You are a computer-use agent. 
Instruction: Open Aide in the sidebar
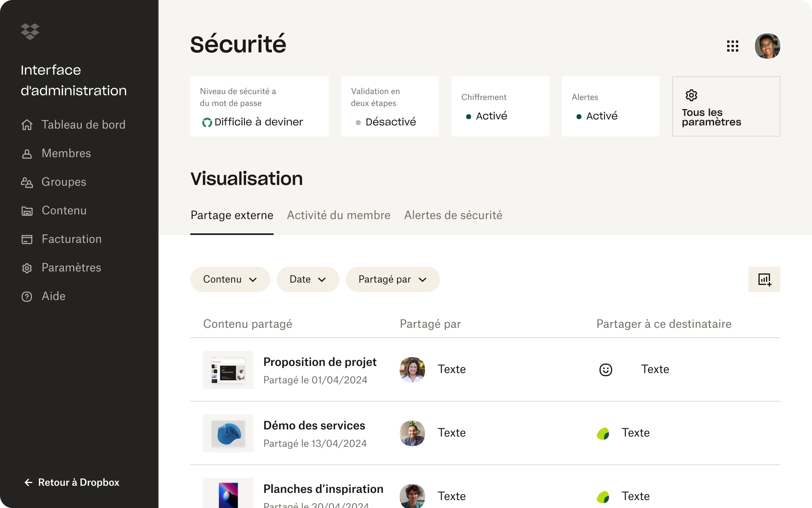click(x=43, y=296)
